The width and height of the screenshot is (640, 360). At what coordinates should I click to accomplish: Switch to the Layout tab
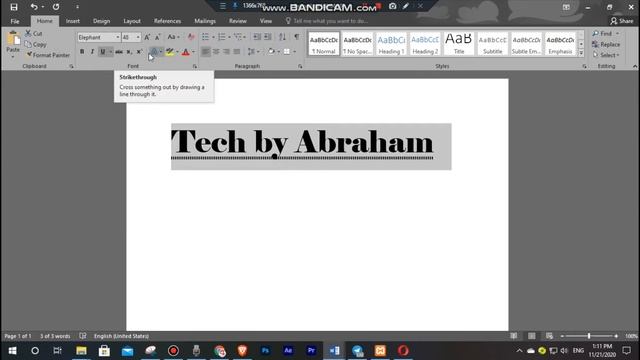132,21
